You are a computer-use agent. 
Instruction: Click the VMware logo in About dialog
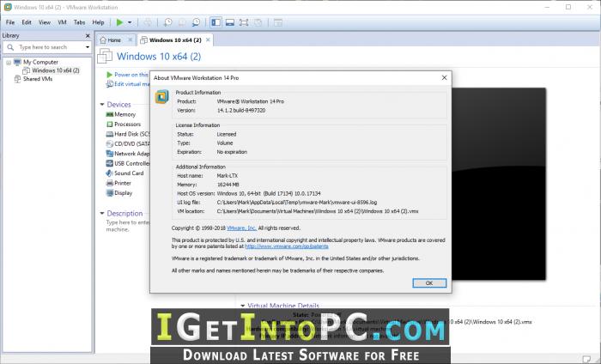[161, 96]
